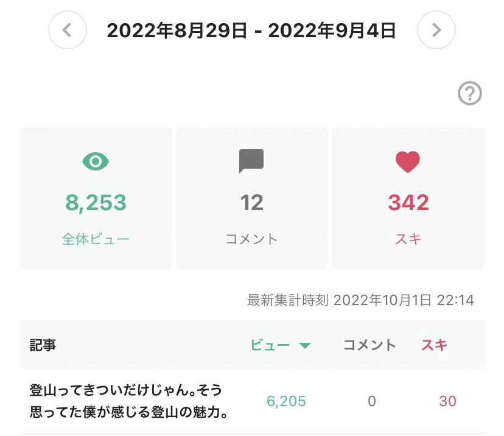The image size is (504, 436).
Task: Sort articles by スキ column header
Action: point(434,345)
